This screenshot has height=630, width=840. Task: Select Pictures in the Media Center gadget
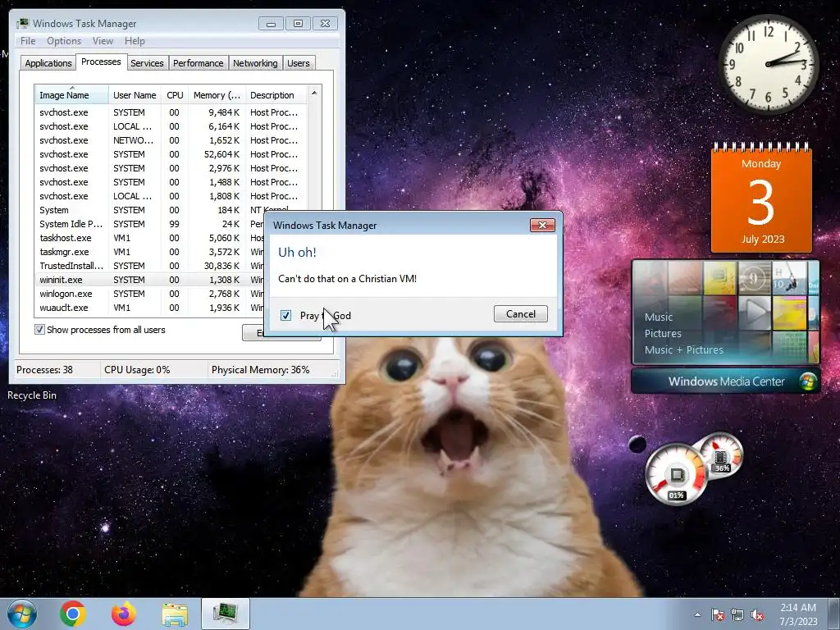[x=663, y=333]
